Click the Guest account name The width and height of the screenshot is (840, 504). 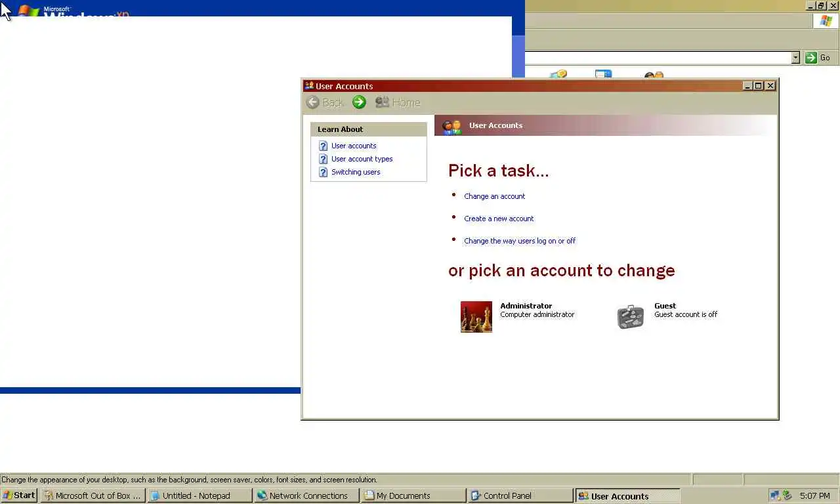coord(665,306)
